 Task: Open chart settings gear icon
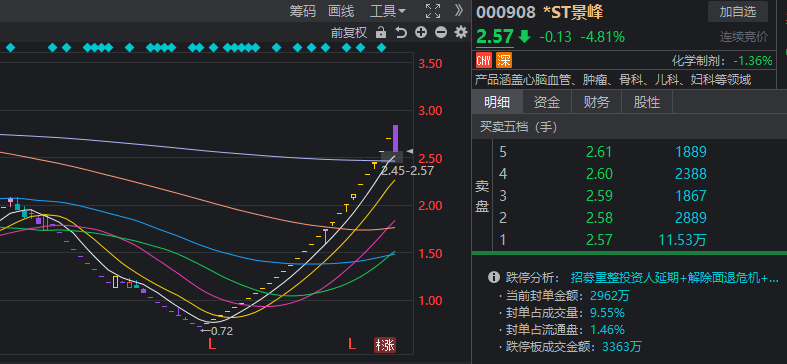click(x=460, y=33)
